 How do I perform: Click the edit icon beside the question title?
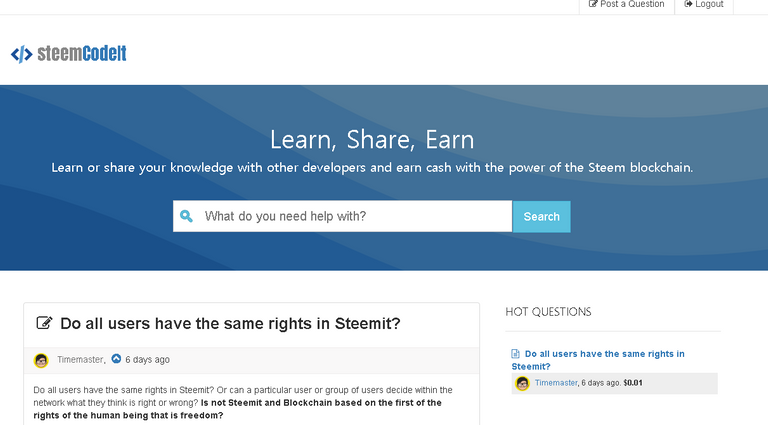tap(44, 323)
